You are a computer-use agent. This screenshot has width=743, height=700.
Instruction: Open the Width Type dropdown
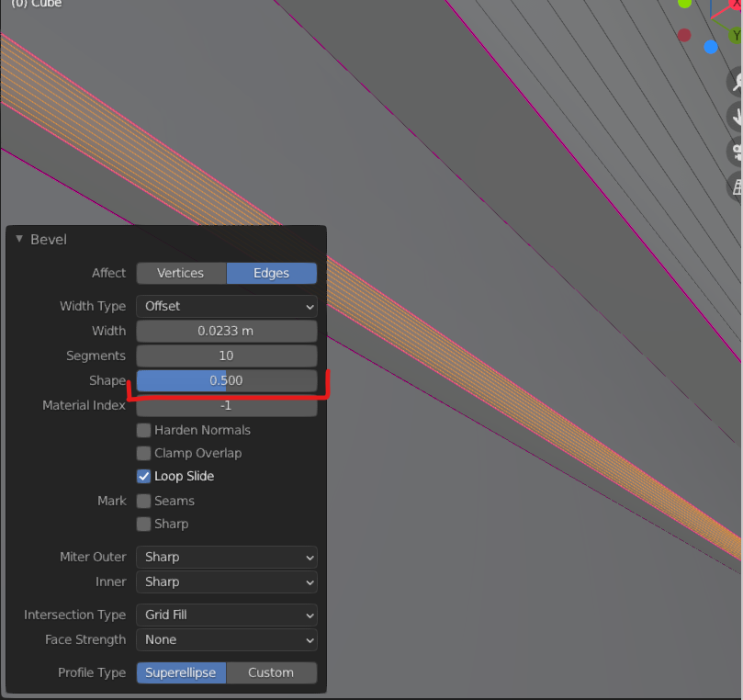click(x=227, y=306)
